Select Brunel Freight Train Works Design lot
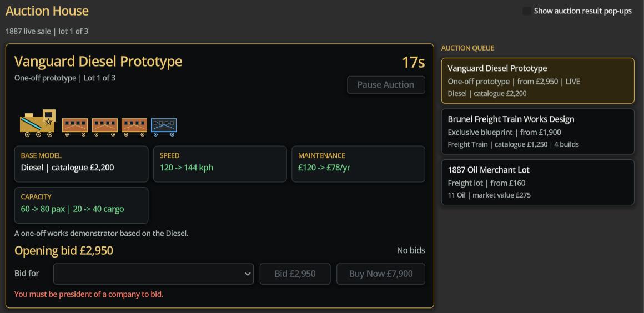The height and width of the screenshot is (313, 644). 537,132
